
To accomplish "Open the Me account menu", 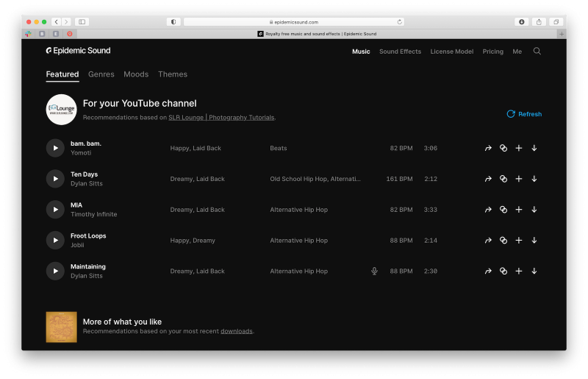I will pos(517,52).
